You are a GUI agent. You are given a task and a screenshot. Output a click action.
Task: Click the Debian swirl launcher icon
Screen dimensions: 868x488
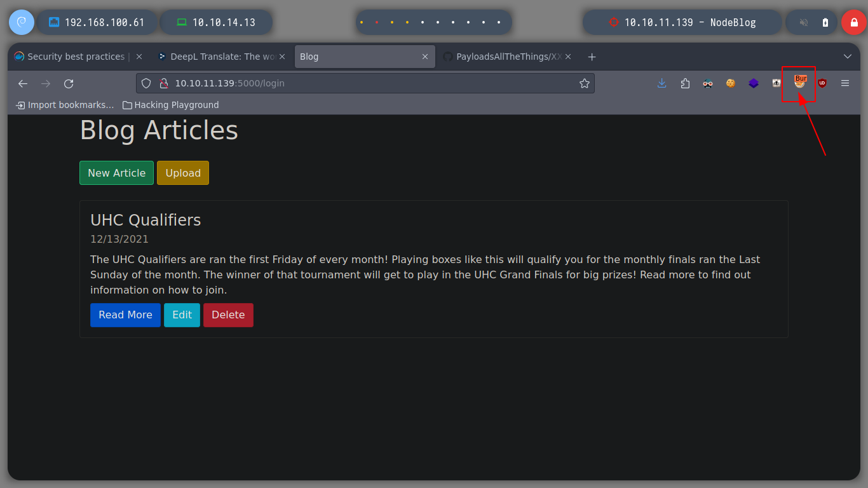22,22
